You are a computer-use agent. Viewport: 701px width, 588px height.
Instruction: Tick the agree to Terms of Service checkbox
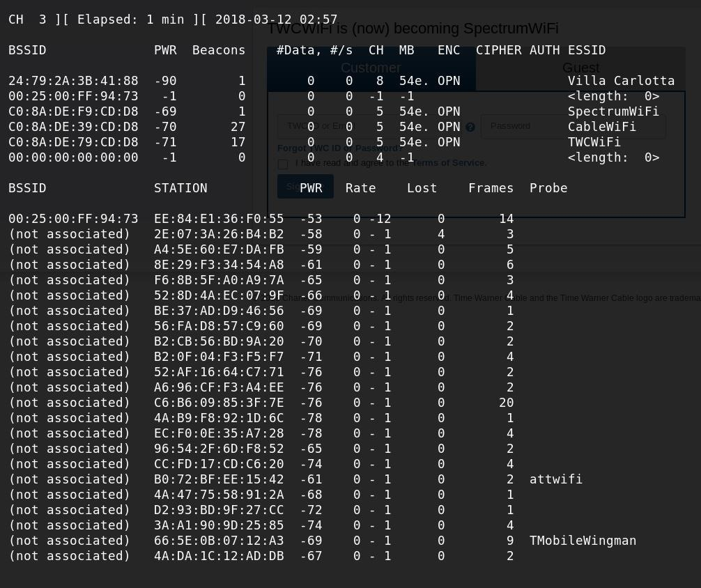pyautogui.click(x=282, y=164)
